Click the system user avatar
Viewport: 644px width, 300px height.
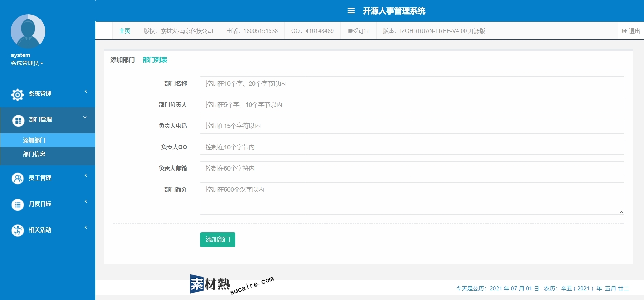[x=28, y=31]
